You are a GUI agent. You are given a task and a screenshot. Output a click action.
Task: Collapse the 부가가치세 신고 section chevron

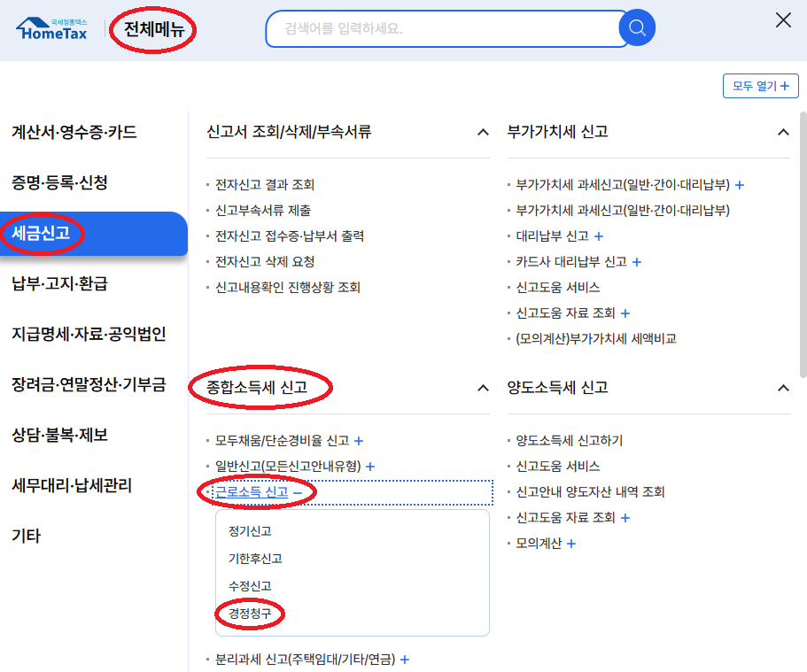(x=783, y=130)
